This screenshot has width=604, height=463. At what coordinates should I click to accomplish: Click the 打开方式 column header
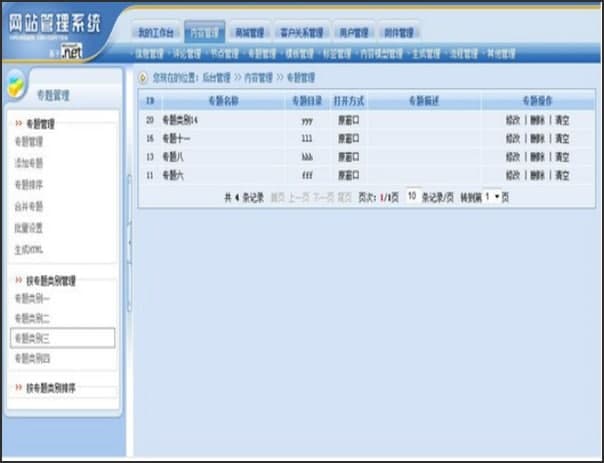349,101
